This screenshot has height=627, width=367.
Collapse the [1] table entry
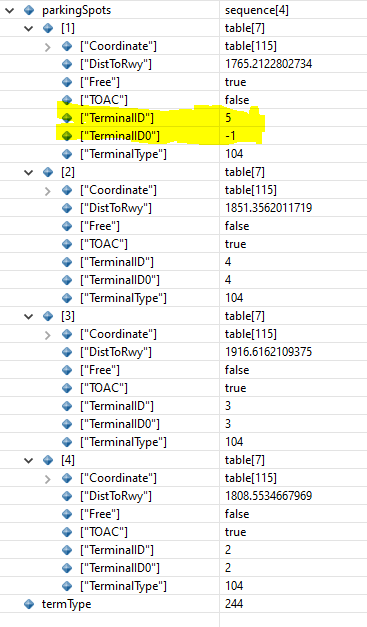point(28,28)
